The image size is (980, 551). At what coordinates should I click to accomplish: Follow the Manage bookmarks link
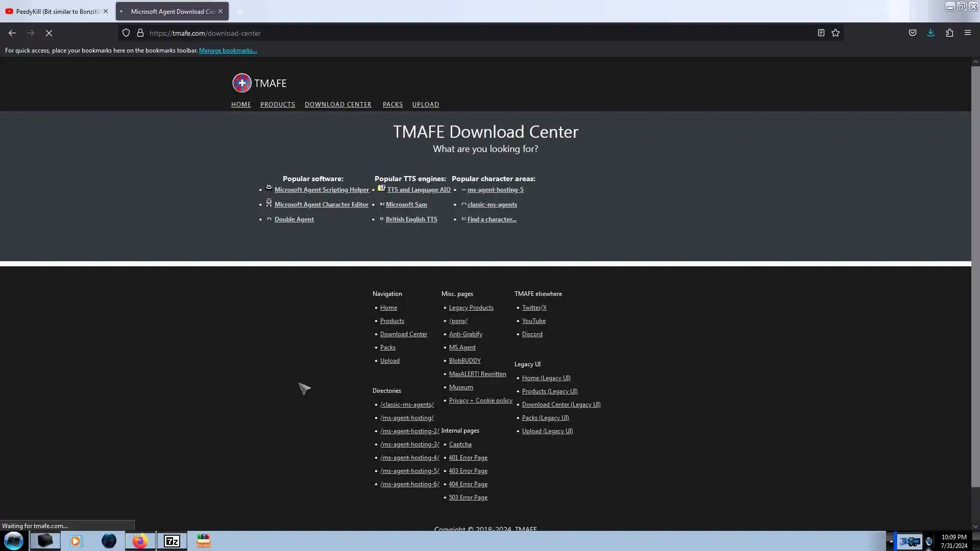pos(228,51)
